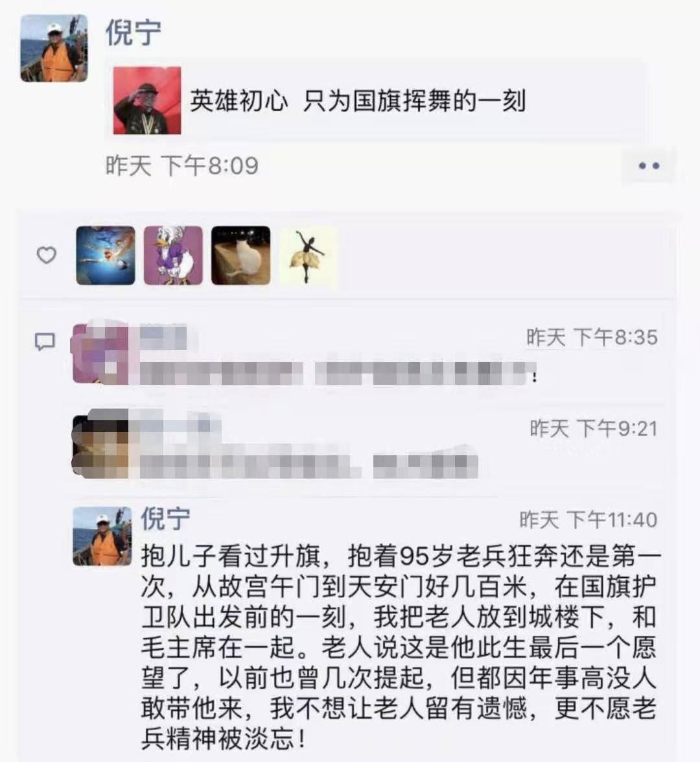700x762 pixels.
Task: Open shared article thumbnail of saluting veteran
Action: click(146, 101)
